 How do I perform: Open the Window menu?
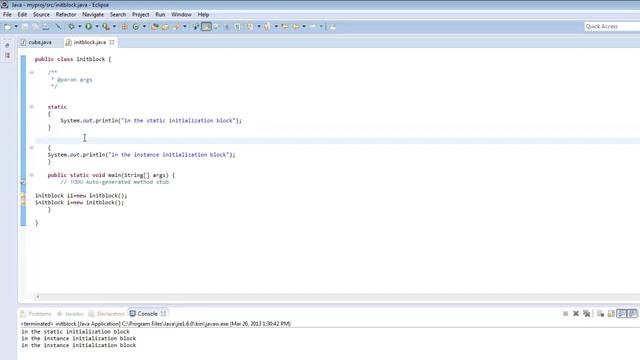coord(181,14)
